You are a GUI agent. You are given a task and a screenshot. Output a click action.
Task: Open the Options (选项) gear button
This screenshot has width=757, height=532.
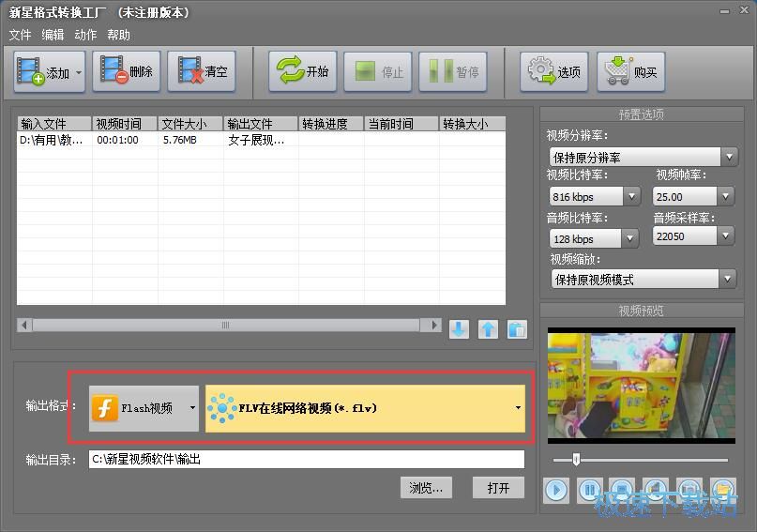pyautogui.click(x=554, y=72)
